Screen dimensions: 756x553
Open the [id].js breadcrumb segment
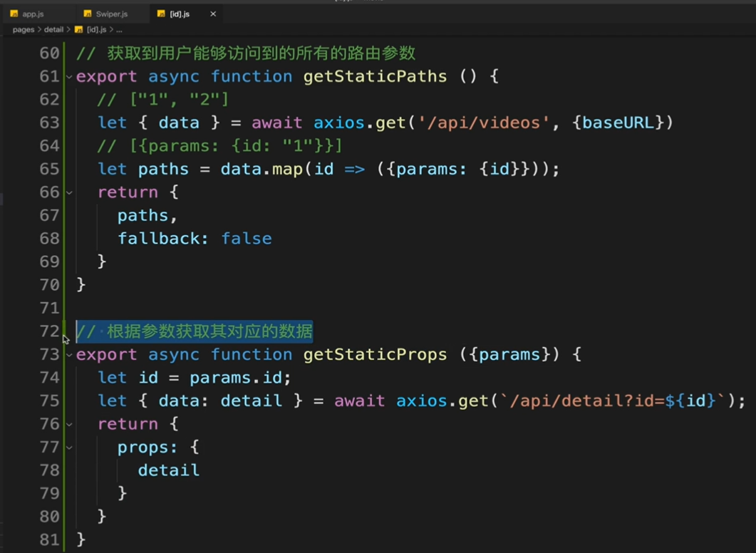point(96,29)
